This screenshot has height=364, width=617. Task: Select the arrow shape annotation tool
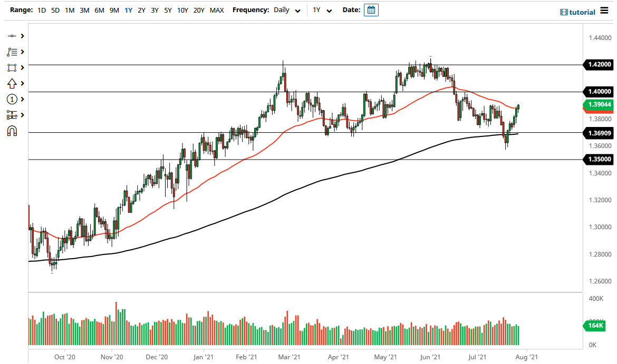[13, 83]
